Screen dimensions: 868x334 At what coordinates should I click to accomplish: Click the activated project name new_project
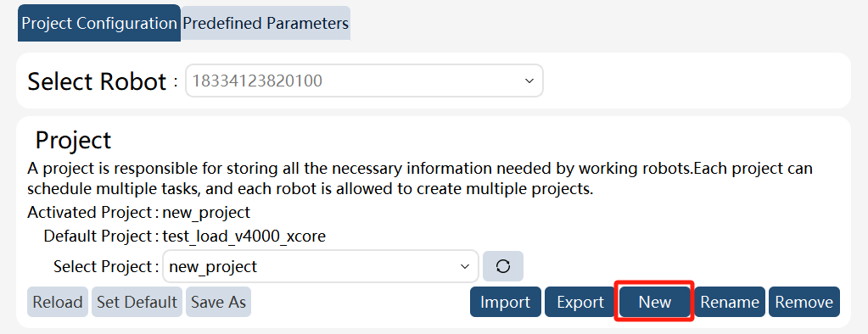point(206,212)
